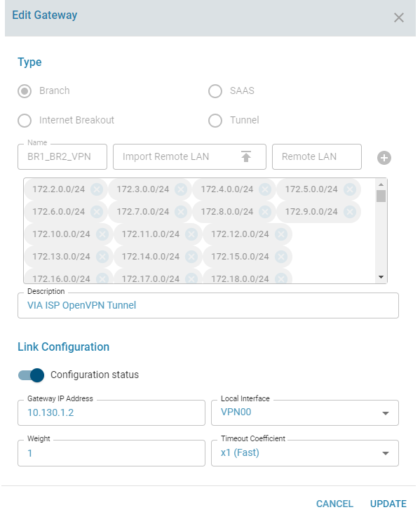Click the Import Remote LAN field

pos(189,157)
